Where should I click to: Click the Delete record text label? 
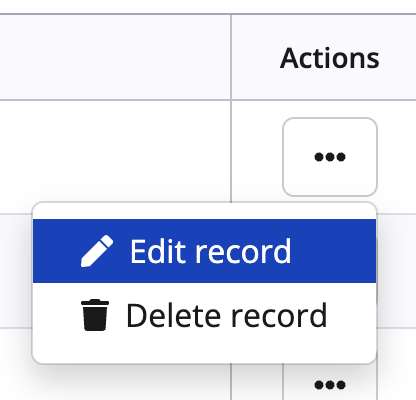227,315
